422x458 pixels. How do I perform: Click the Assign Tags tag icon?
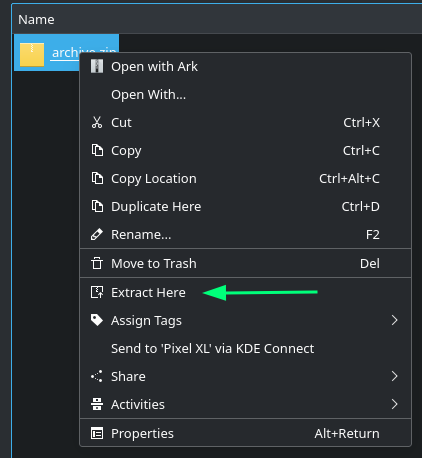[x=97, y=320]
